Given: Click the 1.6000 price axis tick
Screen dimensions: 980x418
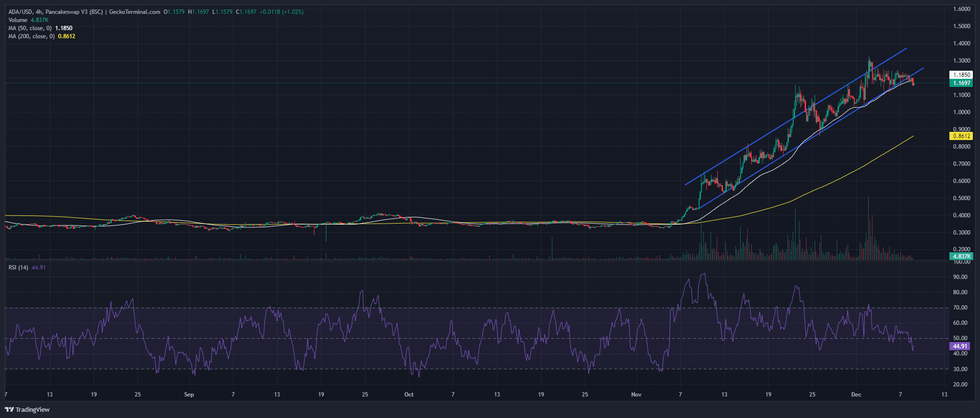Looking at the screenshot, I should (961, 9).
